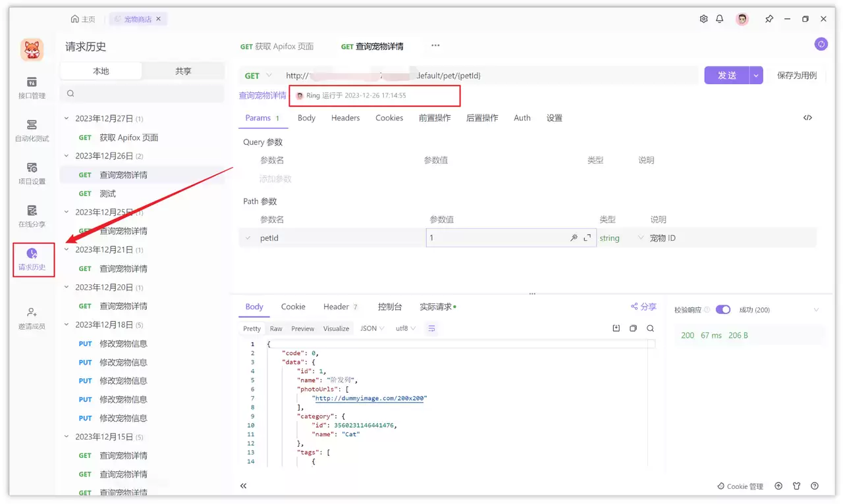Collapse the 2023年12月20日 history group
Viewport: 843px width, 504px height.
click(66, 287)
